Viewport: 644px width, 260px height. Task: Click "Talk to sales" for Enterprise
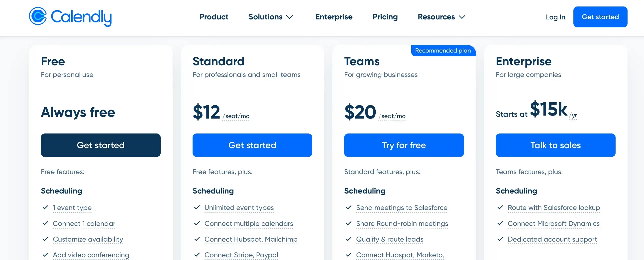(555, 145)
